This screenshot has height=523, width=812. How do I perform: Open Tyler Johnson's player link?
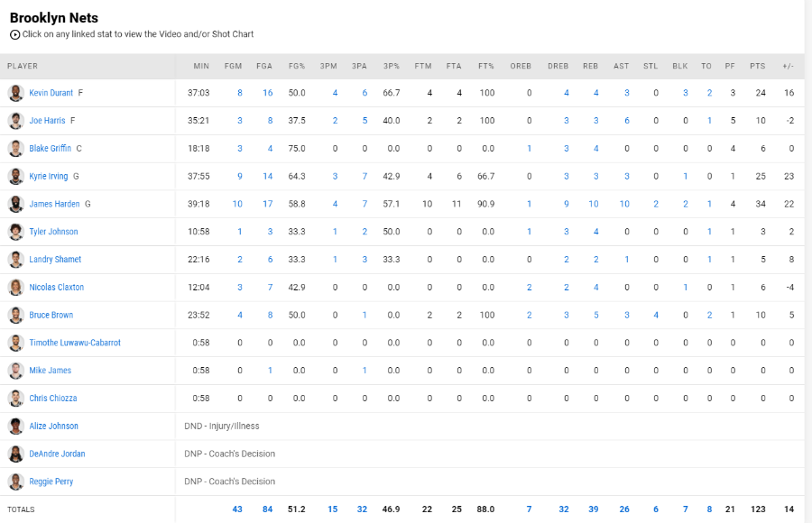[53, 232]
